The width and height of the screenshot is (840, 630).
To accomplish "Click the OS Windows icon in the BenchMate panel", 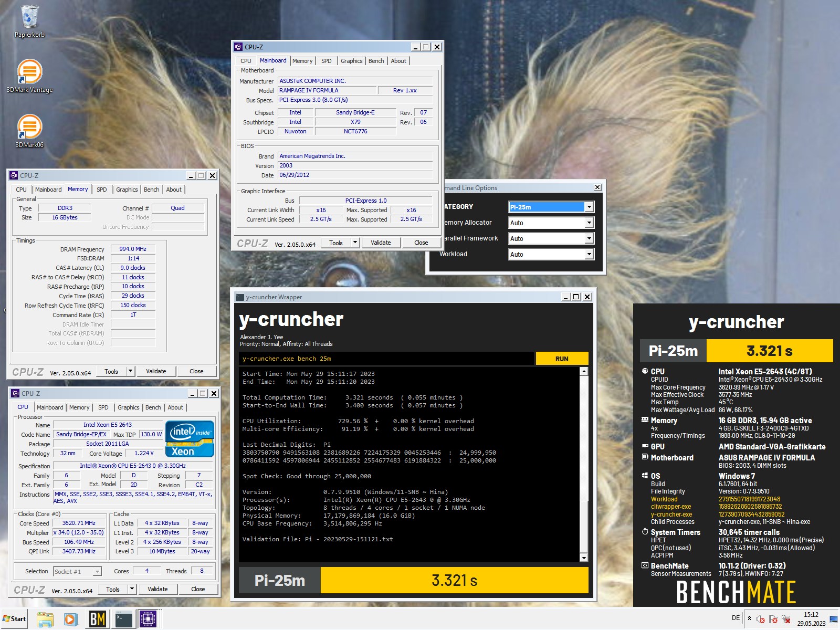I will pyautogui.click(x=645, y=476).
